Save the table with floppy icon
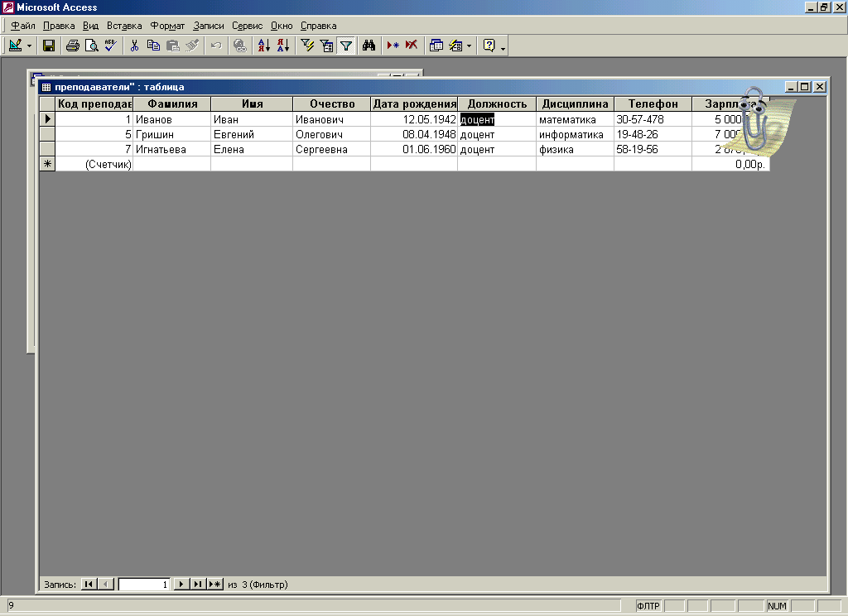 pyautogui.click(x=49, y=46)
